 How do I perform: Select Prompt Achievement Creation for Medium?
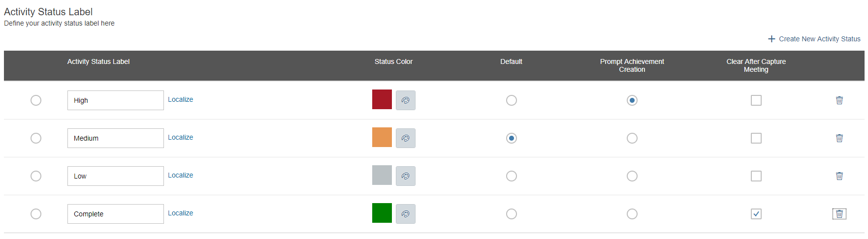[632, 138]
